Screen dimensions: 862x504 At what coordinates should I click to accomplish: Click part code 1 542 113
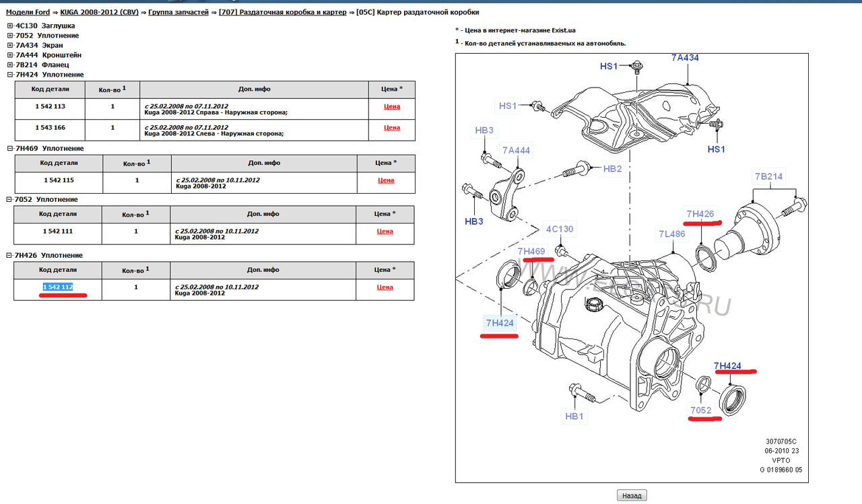point(50,106)
